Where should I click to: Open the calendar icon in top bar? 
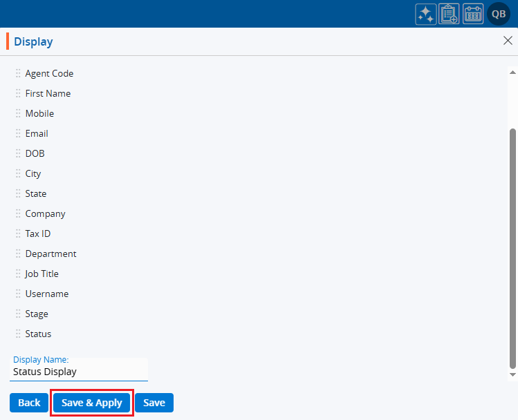(473, 15)
